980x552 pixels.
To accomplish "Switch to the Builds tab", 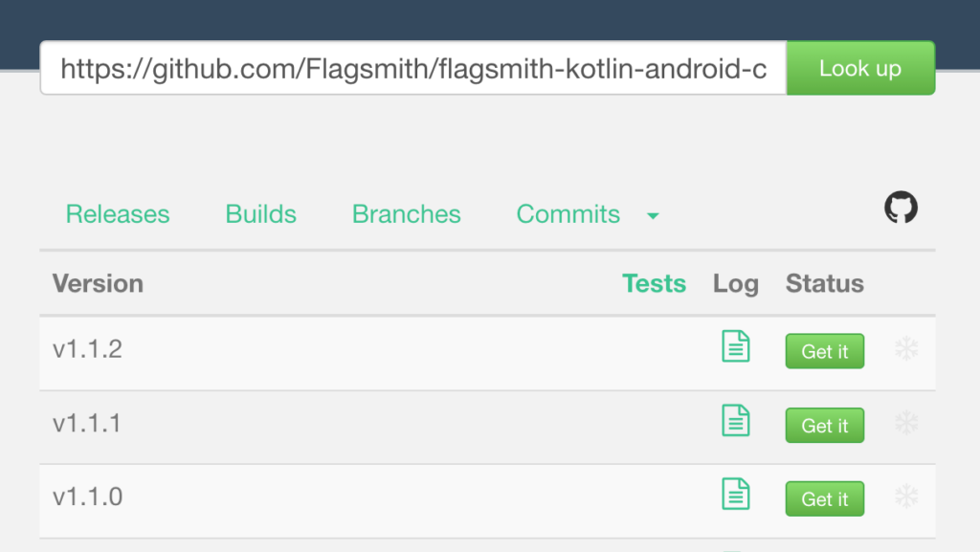I will click(260, 214).
